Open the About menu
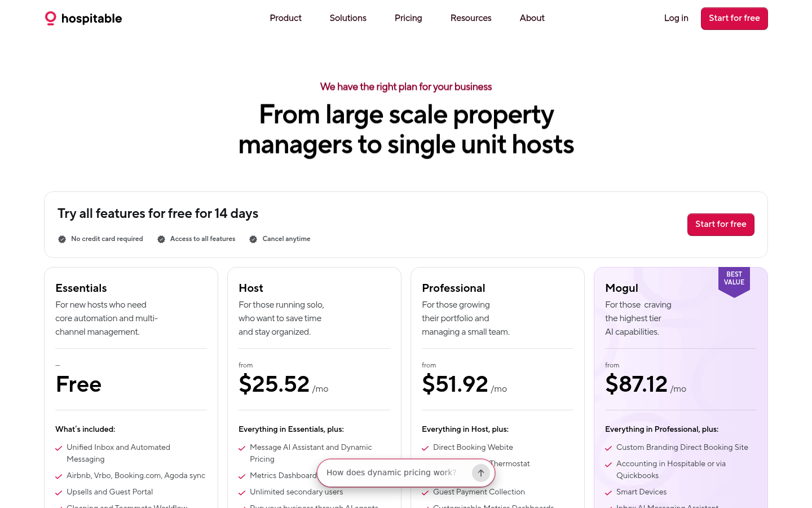 (532, 18)
